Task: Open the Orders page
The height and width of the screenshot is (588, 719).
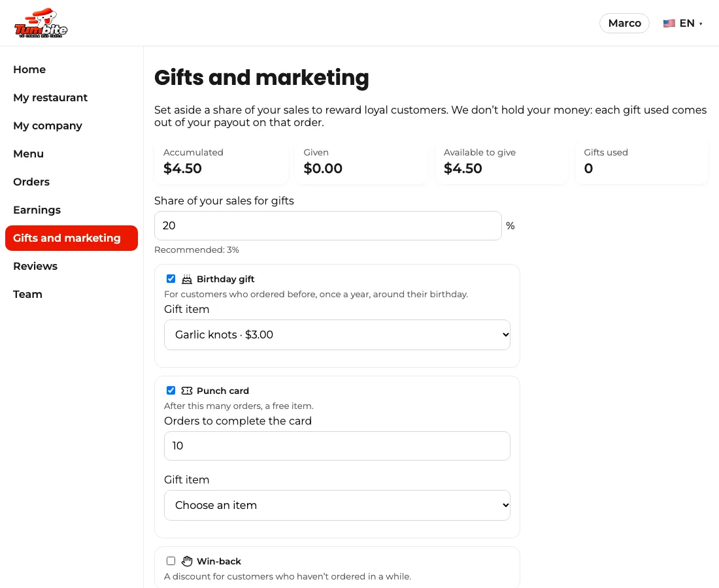Action: [x=31, y=182]
